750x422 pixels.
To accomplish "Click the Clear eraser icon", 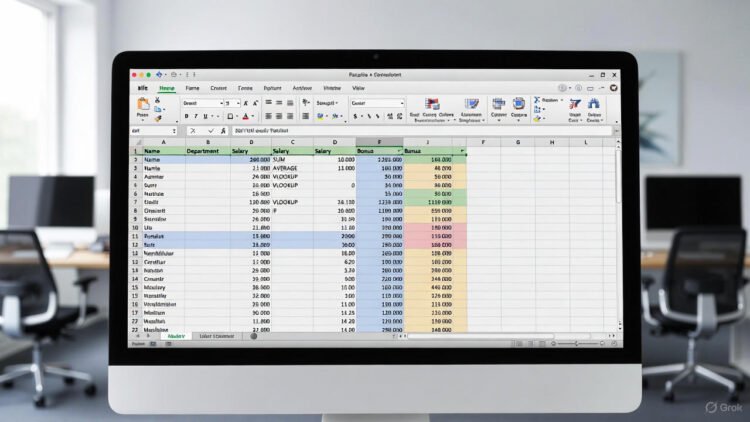I will (537, 118).
